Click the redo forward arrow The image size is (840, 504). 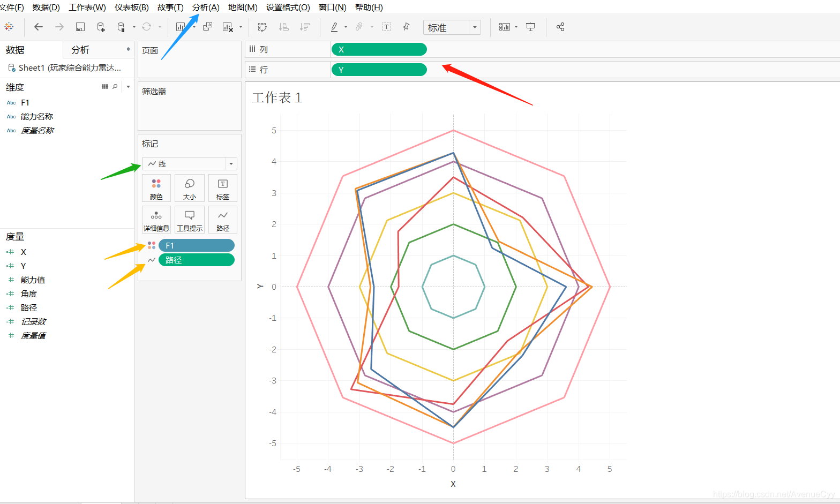(59, 27)
